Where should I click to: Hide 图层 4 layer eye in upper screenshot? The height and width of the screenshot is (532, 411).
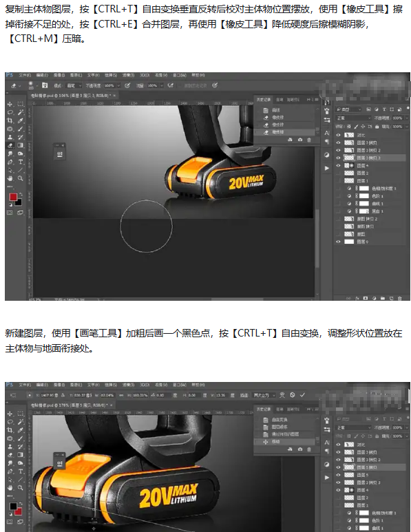tap(338, 166)
